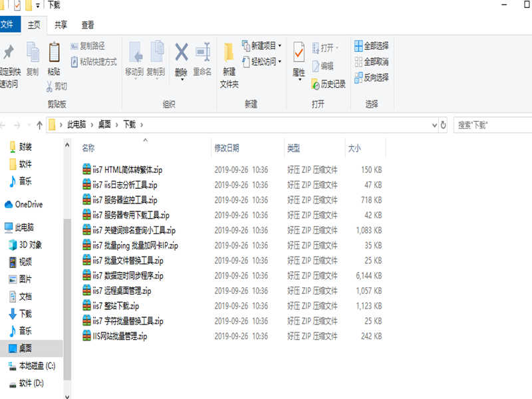Switch to the Share (共享) ribbon tab

pyautogui.click(x=61, y=25)
